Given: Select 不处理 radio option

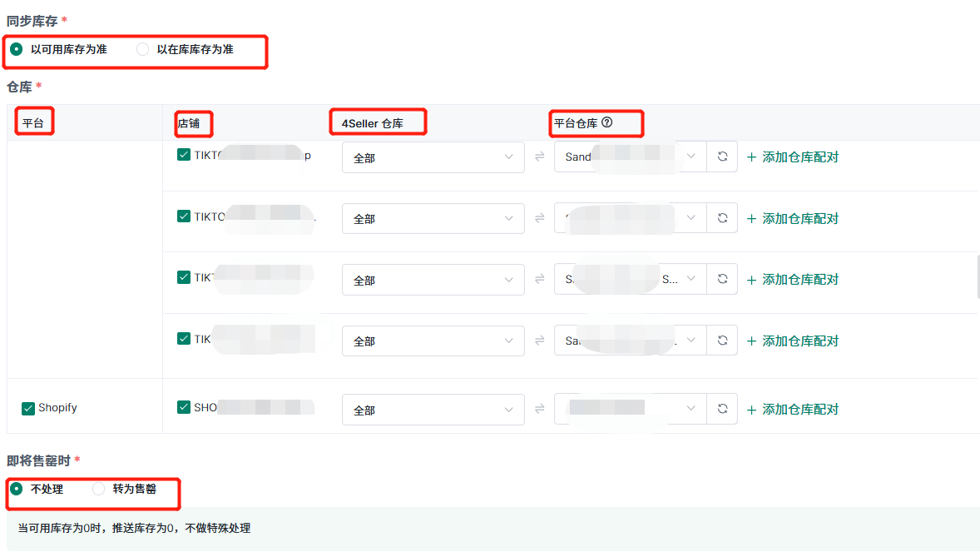Looking at the screenshot, I should [17, 489].
